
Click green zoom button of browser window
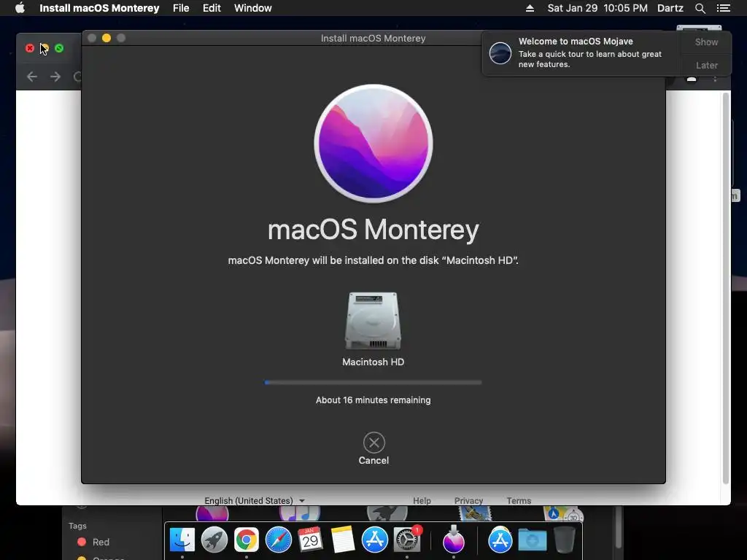tap(59, 48)
